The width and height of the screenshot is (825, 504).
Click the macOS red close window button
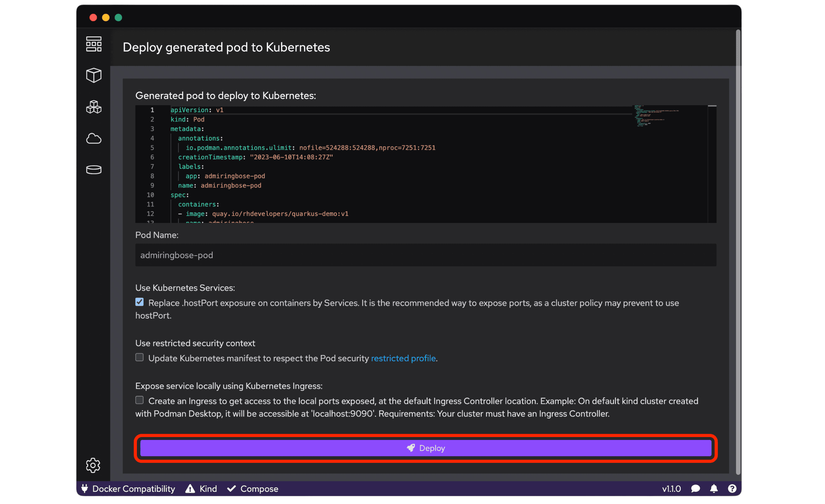93,17
